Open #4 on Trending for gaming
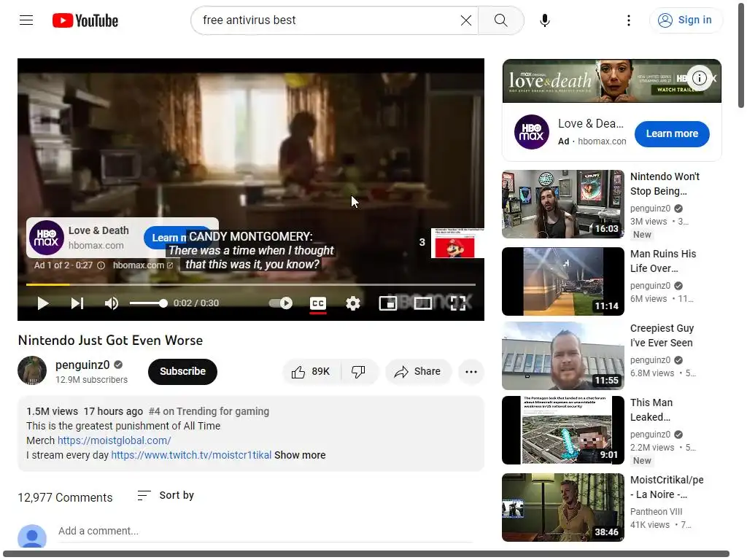Image resolution: width=747 pixels, height=560 pixels. (x=209, y=411)
